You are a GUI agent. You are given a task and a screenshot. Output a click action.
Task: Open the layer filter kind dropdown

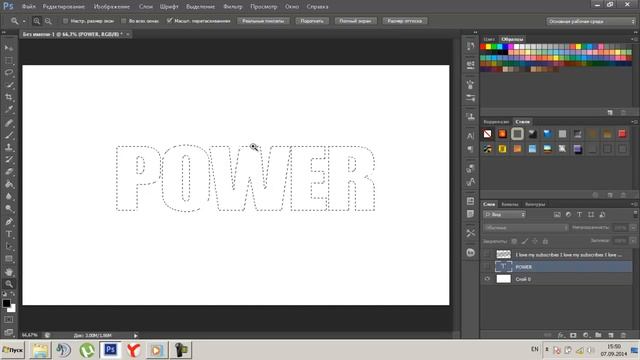504,214
